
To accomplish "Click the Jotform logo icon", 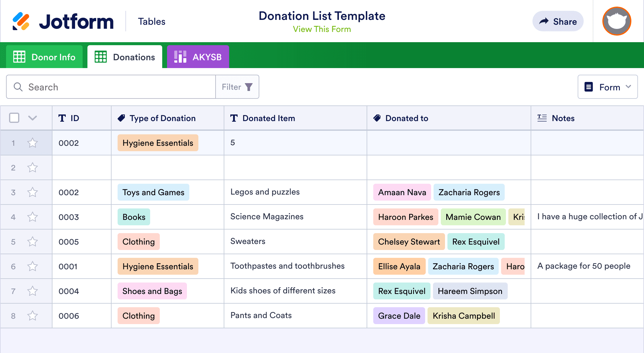I will click(21, 21).
